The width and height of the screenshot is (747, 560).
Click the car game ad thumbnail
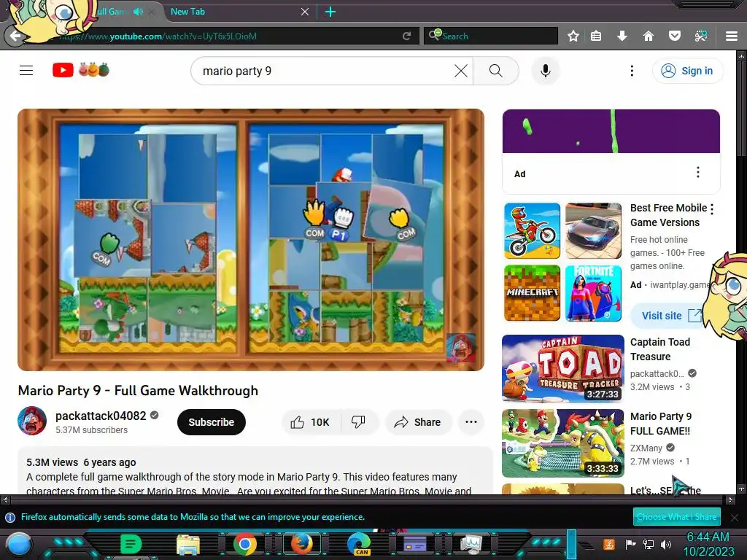pos(593,231)
